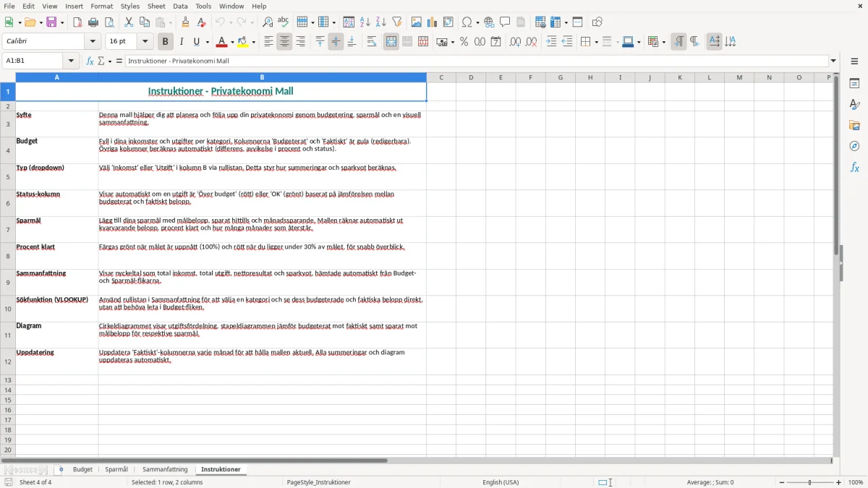The image size is (868, 488).
Task: Insert a comment via toolbar icon
Action: pos(505,22)
